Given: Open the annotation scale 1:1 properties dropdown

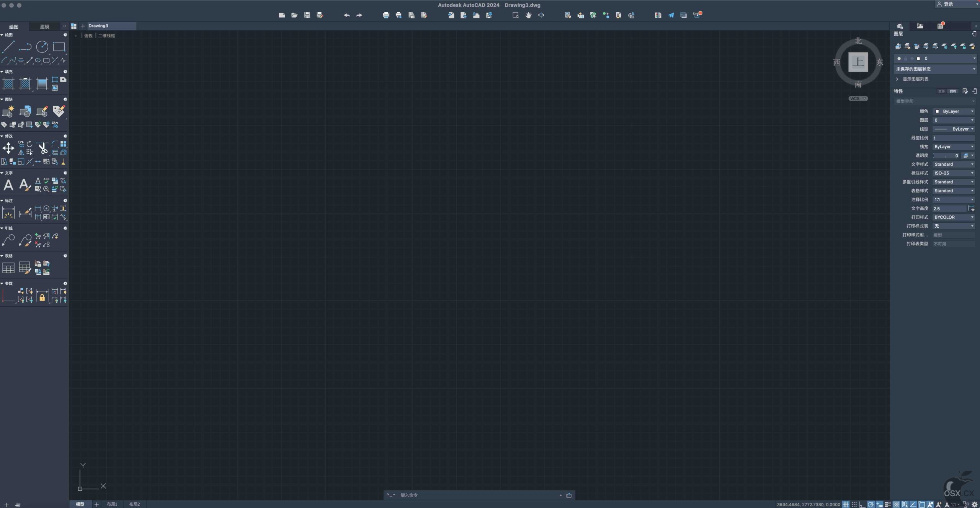Looking at the screenshot, I should (954, 199).
